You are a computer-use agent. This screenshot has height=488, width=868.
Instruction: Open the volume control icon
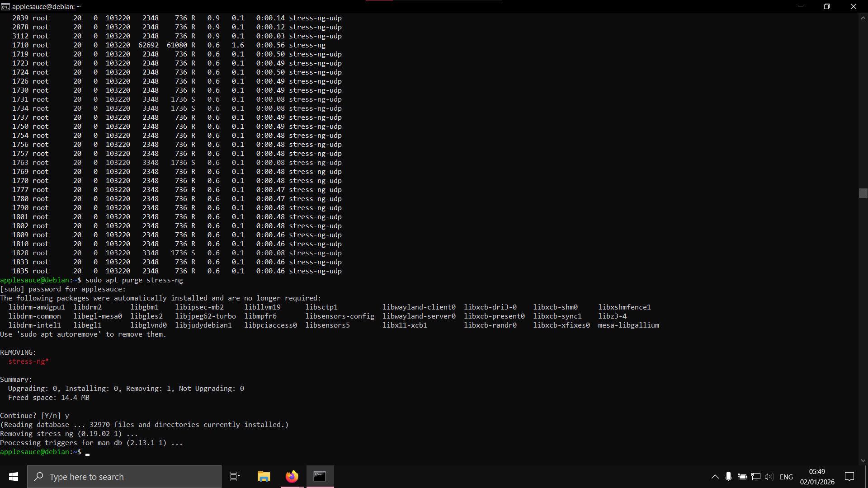tap(769, 477)
